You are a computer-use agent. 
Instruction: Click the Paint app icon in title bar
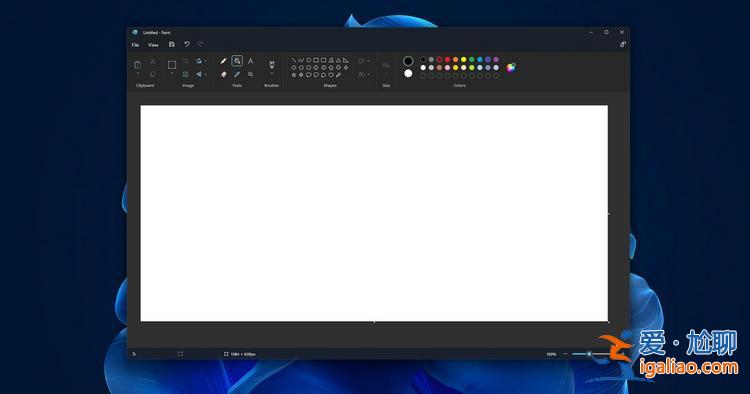(x=135, y=33)
